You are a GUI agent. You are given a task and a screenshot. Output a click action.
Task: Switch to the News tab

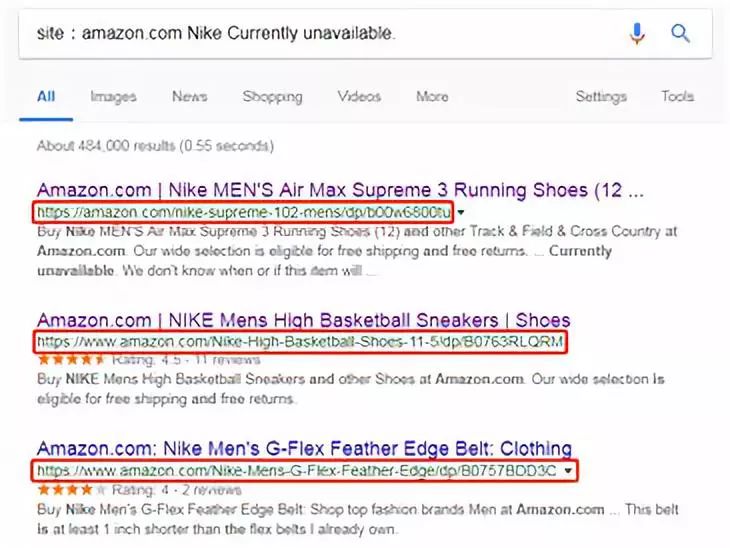[x=189, y=96]
